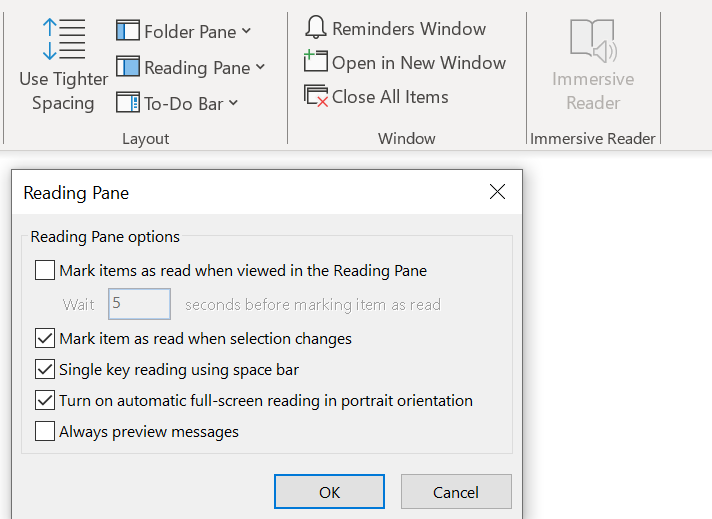Expand the Folder Pane dropdown arrow
Image resolution: width=712 pixels, height=519 pixels.
[x=247, y=31]
